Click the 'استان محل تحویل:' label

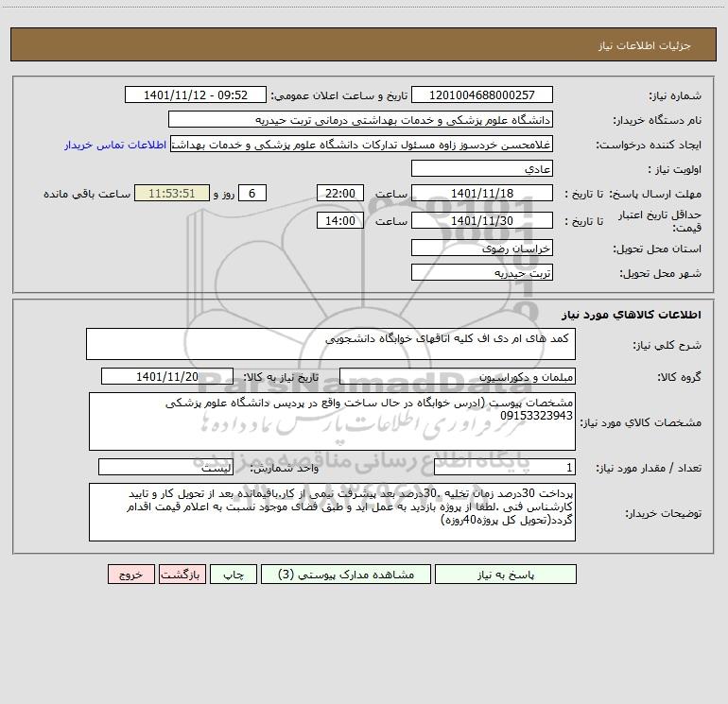tap(657, 249)
